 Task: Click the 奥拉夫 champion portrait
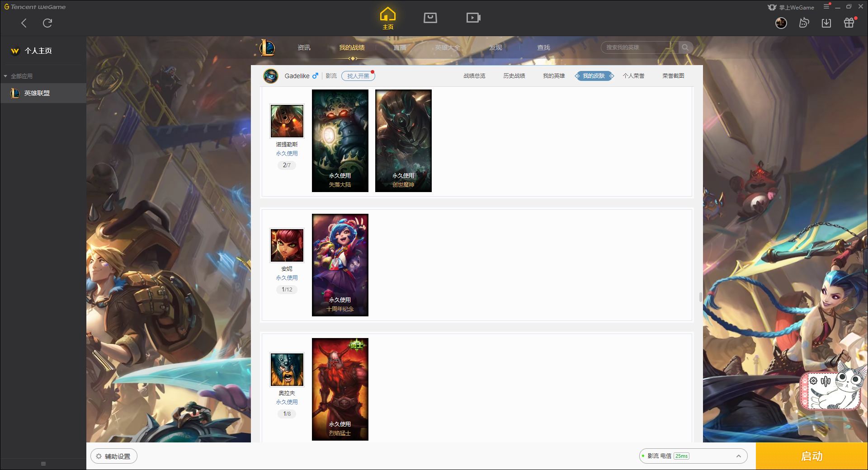[287, 370]
